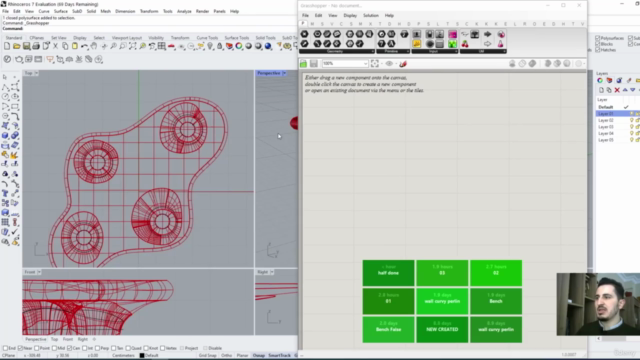Click the Undo arrow icon
The image size is (640, 360).
(x=84, y=46)
